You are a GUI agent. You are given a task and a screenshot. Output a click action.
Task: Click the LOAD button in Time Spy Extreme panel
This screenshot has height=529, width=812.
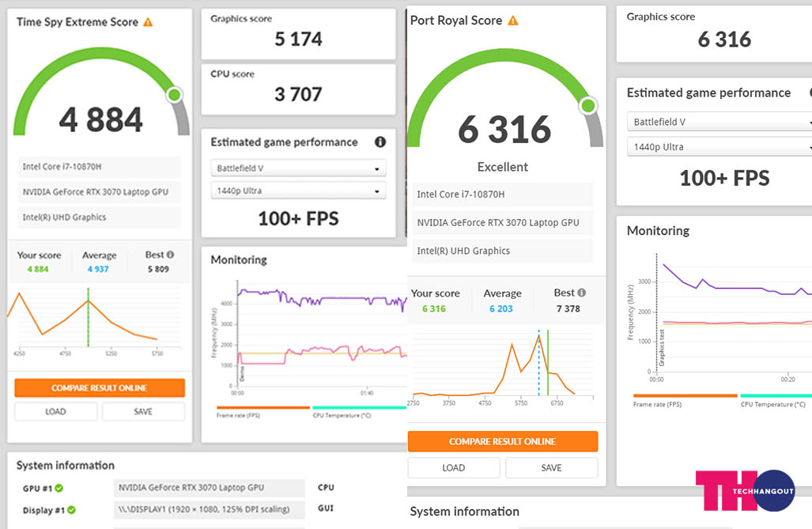click(x=55, y=411)
